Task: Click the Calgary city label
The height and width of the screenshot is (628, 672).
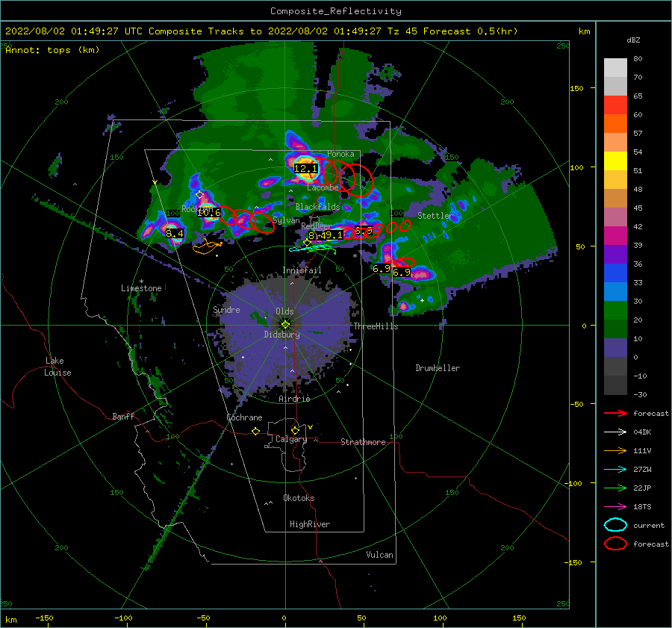Action: pyautogui.click(x=291, y=439)
